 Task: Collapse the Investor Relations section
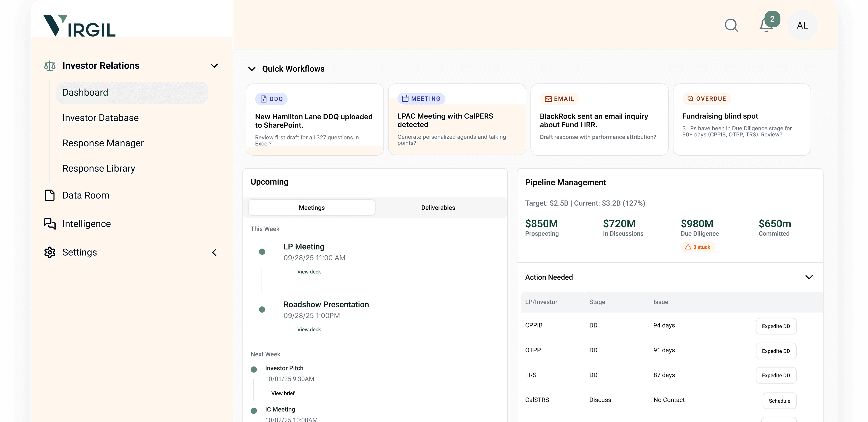click(x=214, y=65)
